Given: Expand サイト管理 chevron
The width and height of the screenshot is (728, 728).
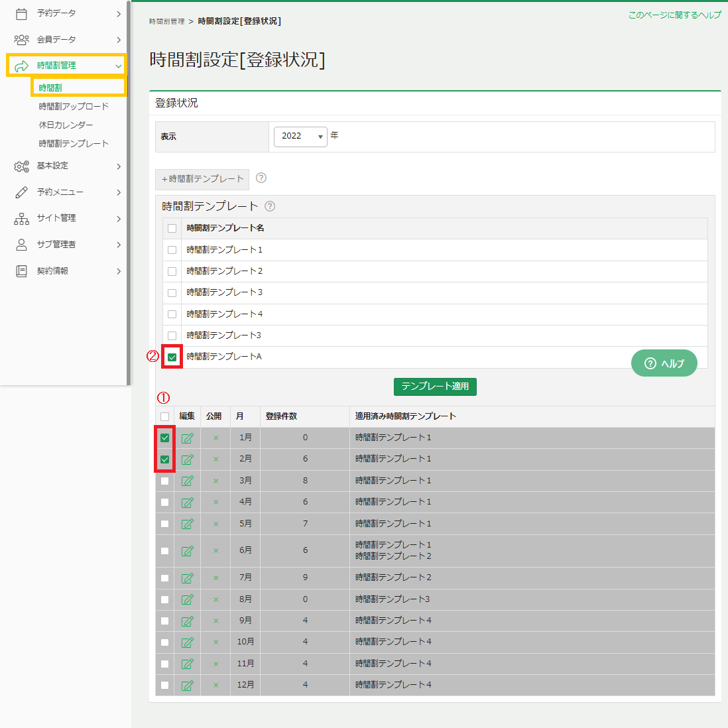Looking at the screenshot, I should pos(119,219).
